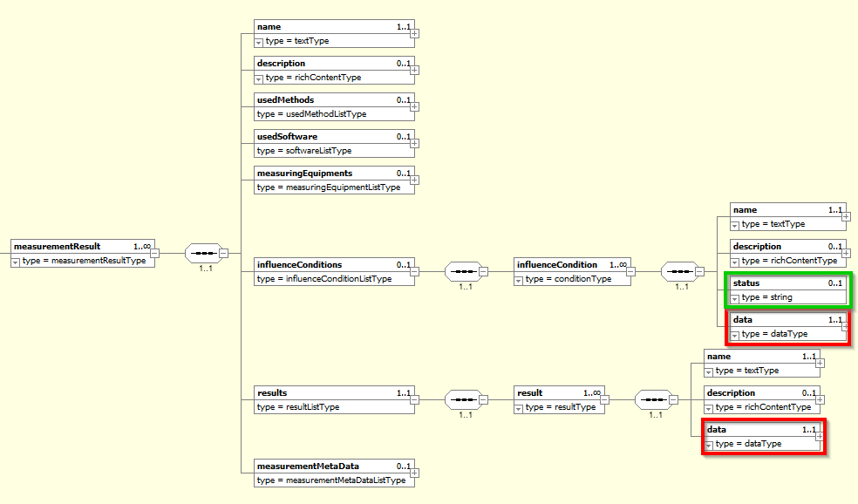Open type dropdown arrow of measurementResult
858x504 pixels.
17,261
